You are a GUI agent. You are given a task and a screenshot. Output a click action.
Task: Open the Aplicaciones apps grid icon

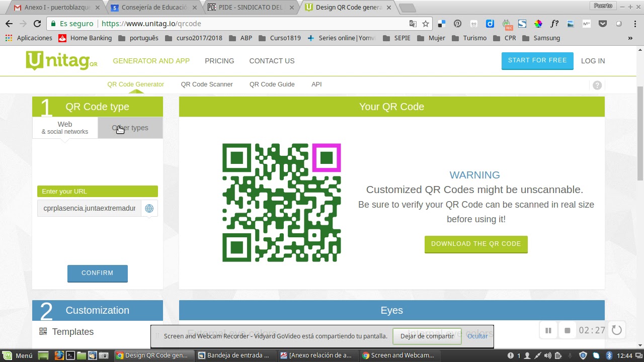(x=9, y=38)
